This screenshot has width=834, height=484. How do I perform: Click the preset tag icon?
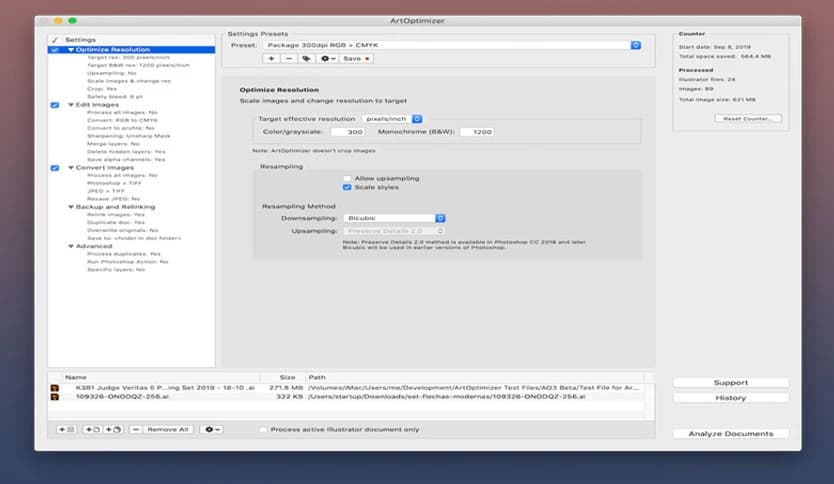pyautogui.click(x=306, y=59)
